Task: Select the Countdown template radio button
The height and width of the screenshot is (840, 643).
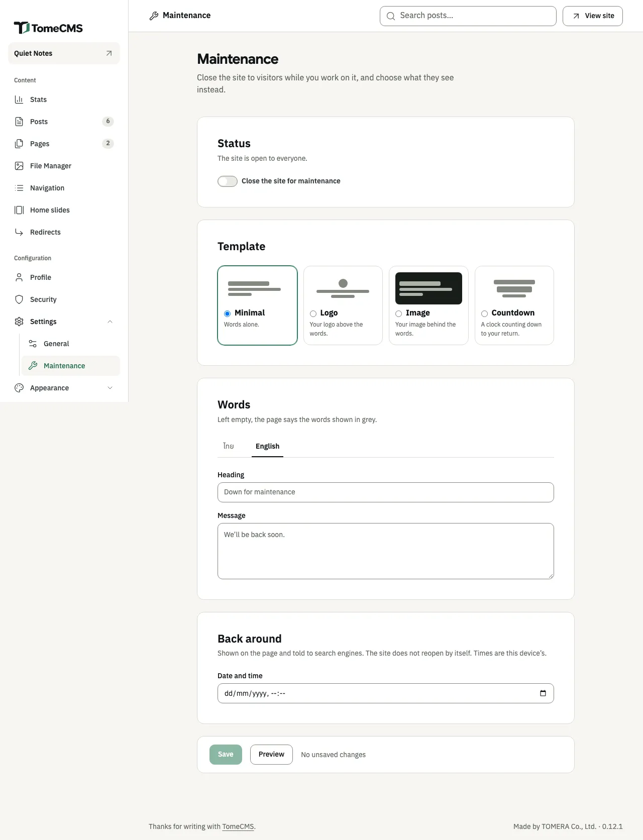Action: coord(484,313)
